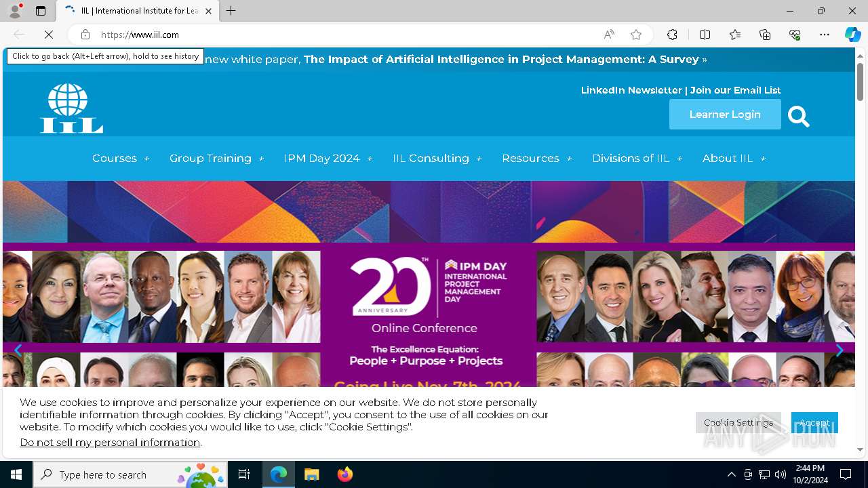Click the Learner Login button
The image size is (868, 488).
pos(725,115)
